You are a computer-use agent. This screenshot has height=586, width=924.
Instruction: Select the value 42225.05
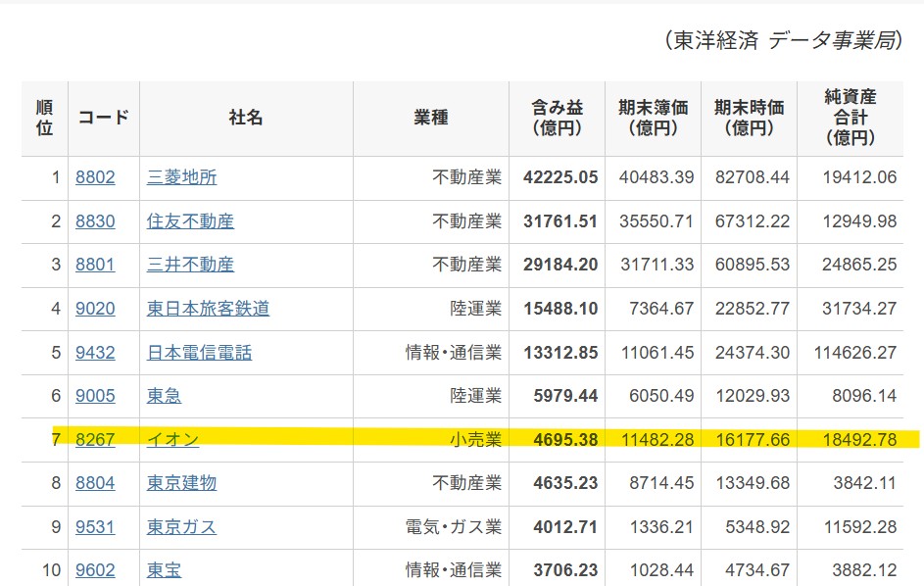point(560,177)
